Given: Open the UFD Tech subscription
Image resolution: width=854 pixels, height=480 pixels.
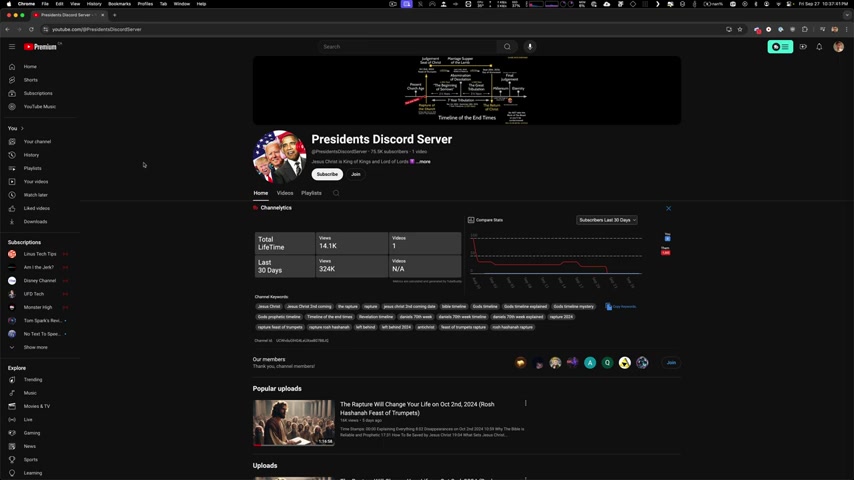Looking at the screenshot, I should (33, 294).
